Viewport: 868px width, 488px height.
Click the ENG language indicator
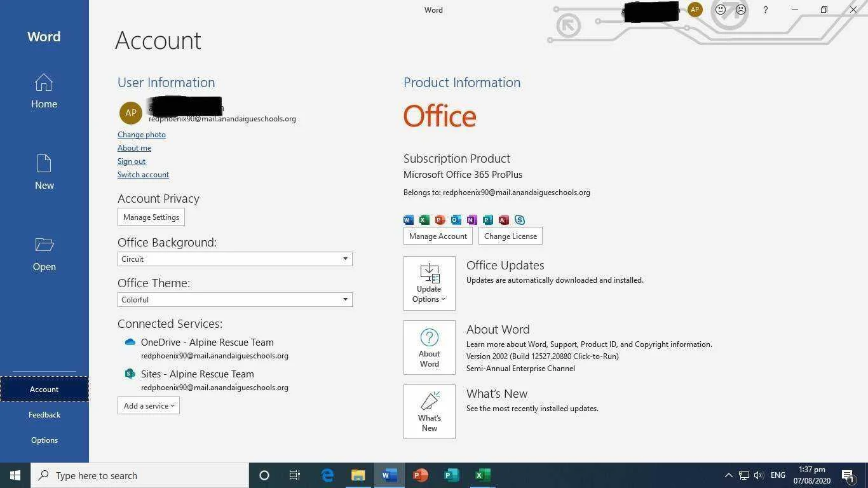pos(778,475)
